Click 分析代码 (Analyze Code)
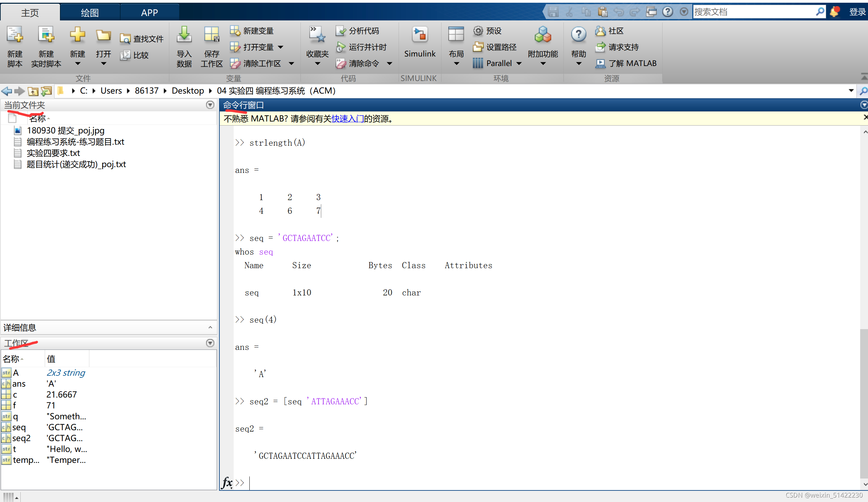 tap(357, 31)
